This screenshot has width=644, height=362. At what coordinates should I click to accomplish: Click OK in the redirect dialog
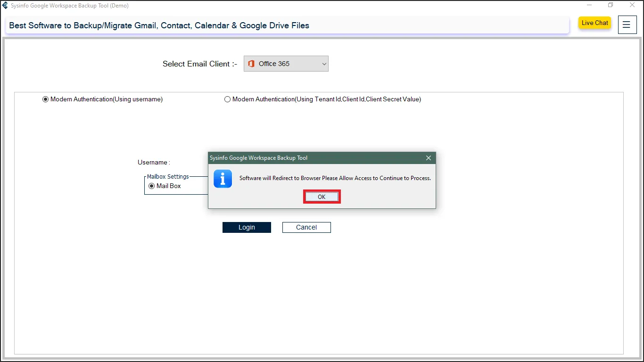click(x=322, y=197)
